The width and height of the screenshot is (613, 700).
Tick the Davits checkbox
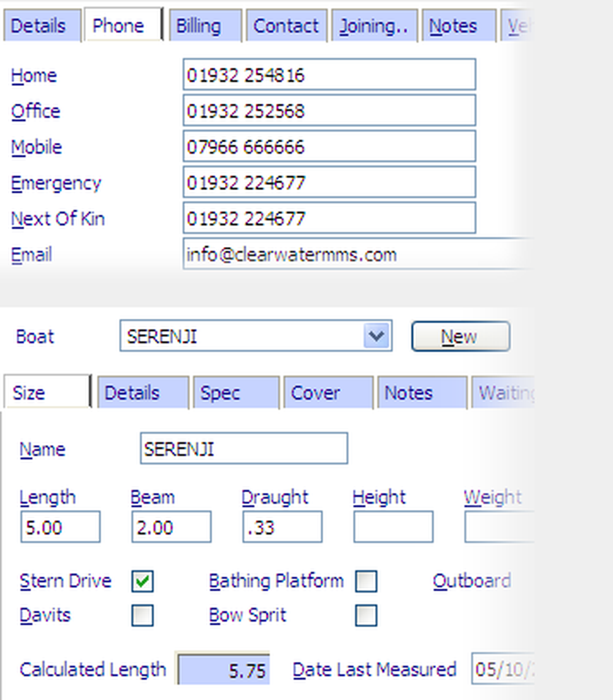pyautogui.click(x=142, y=615)
